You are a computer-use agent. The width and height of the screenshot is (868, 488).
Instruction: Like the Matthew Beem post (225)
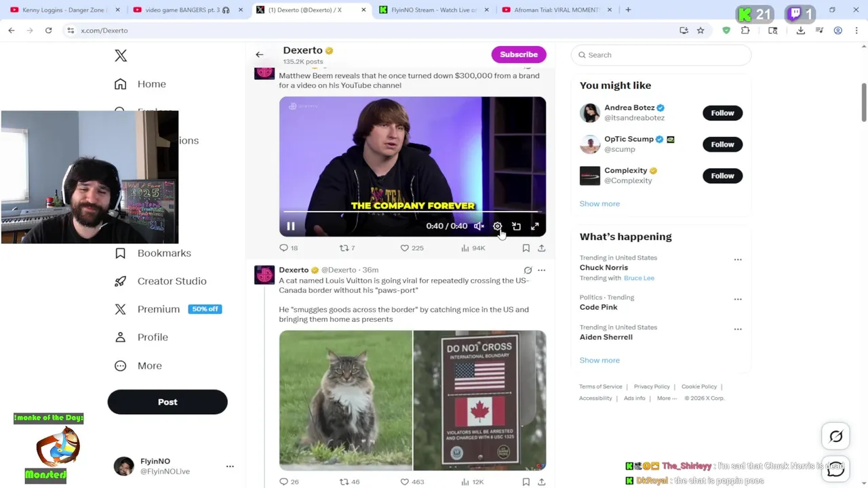412,248
